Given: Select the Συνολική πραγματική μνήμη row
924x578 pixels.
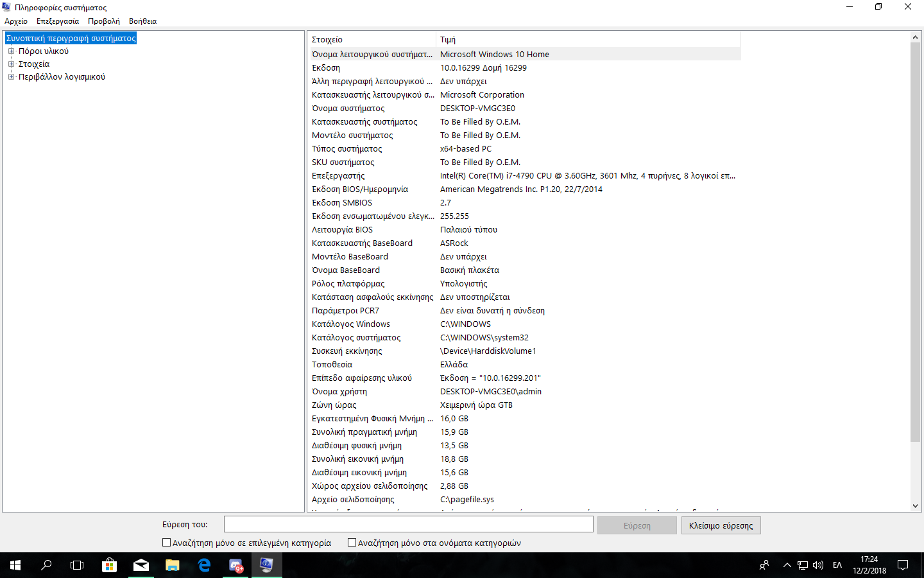Looking at the screenshot, I should 524,432.
